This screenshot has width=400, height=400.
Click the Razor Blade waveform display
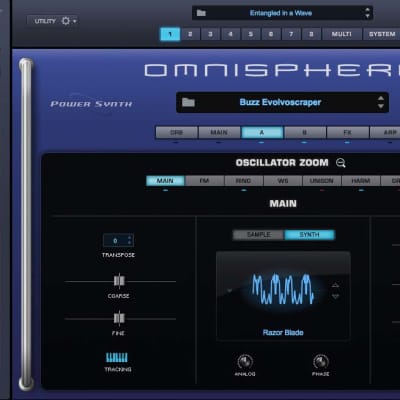tap(283, 289)
